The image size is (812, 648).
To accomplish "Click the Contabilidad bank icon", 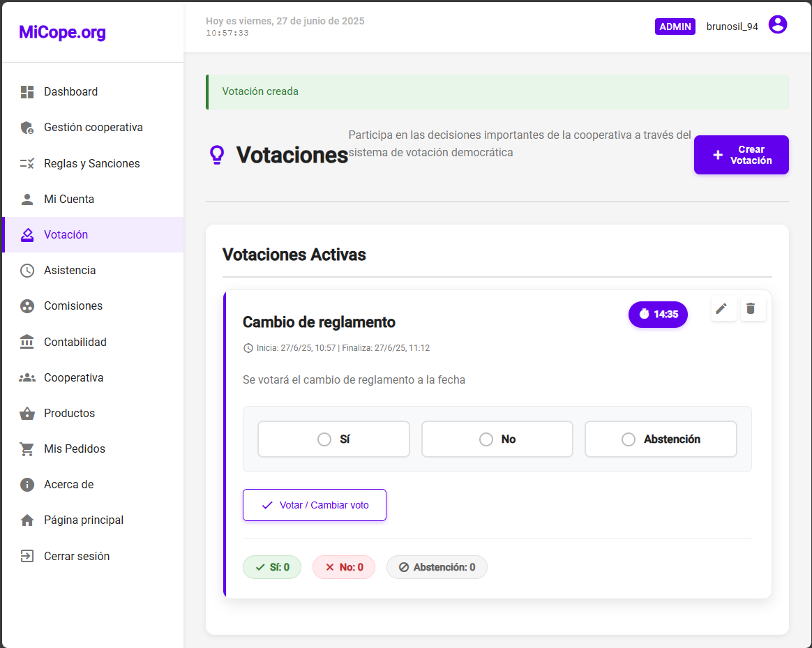I will (27, 342).
